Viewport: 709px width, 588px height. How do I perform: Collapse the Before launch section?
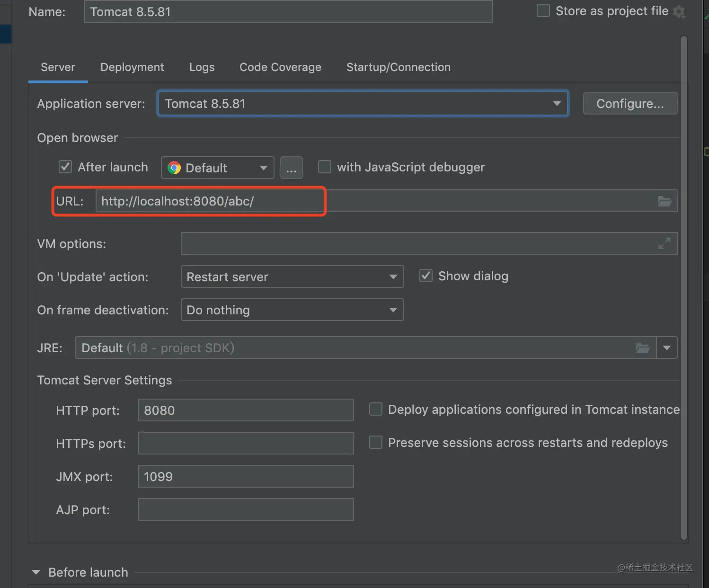36,572
